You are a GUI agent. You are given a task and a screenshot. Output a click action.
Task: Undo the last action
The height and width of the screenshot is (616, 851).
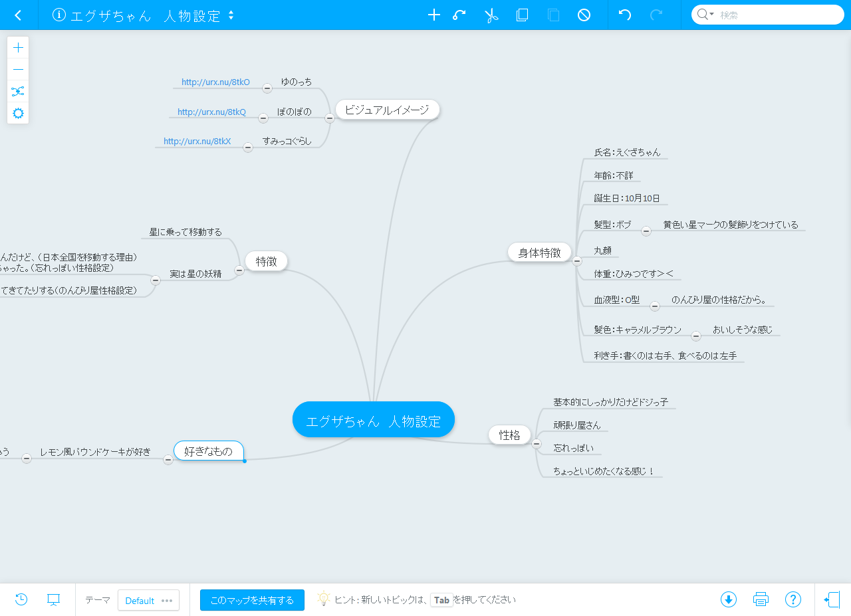[625, 15]
